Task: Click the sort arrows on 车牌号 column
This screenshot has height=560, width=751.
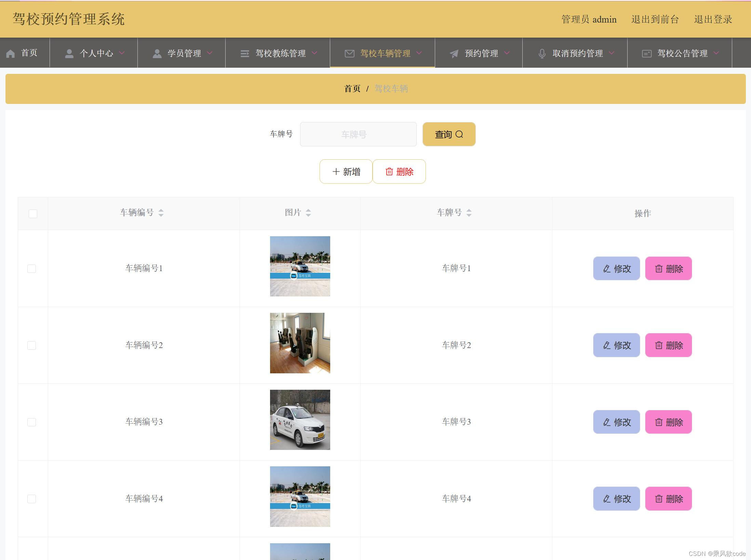Action: pos(469,213)
